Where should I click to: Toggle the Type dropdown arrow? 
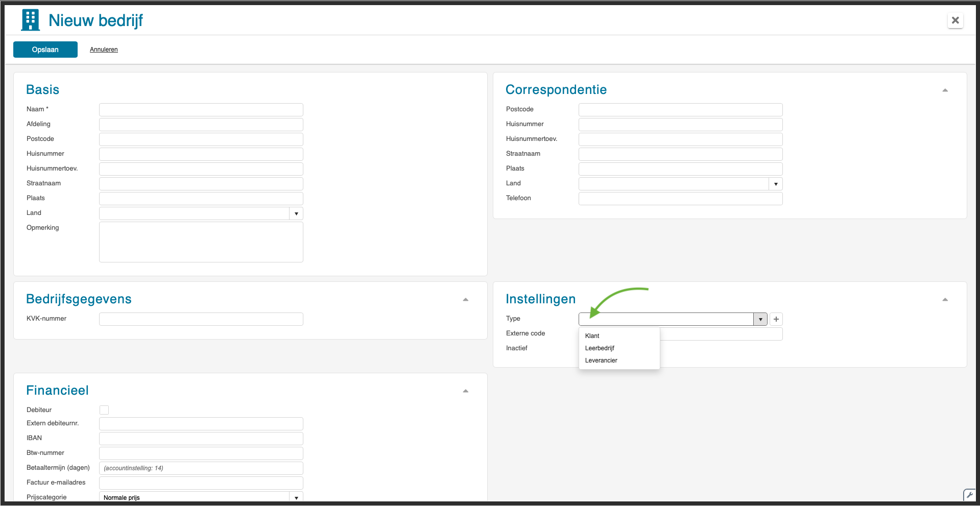[x=760, y=319]
